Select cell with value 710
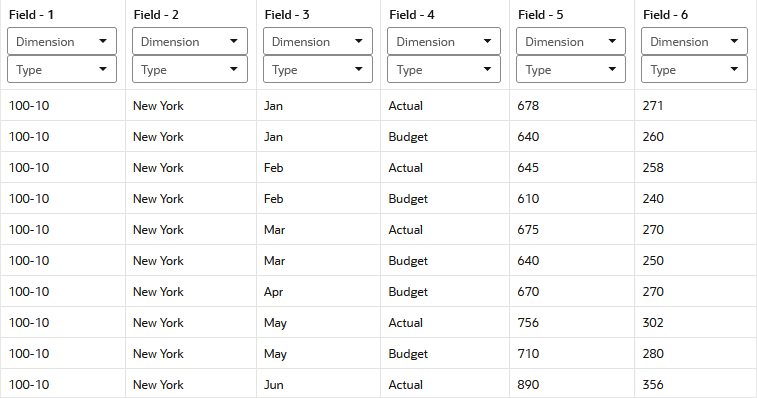 pos(572,354)
